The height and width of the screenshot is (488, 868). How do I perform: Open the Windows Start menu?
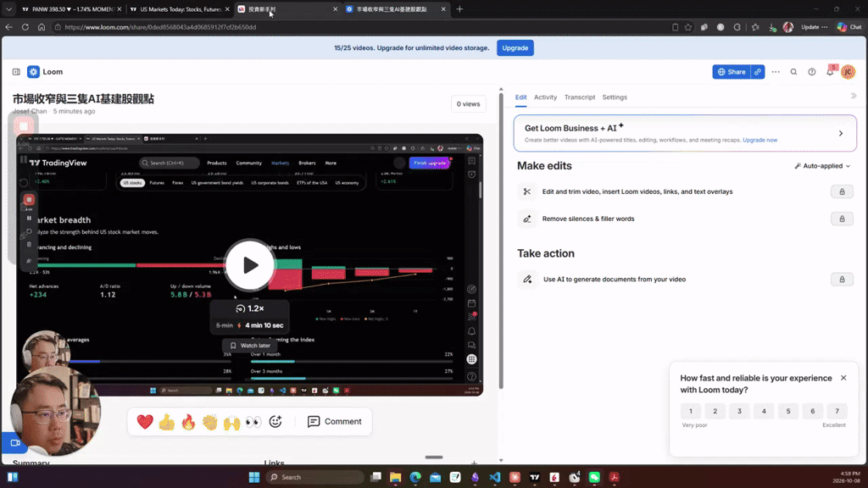click(x=254, y=477)
